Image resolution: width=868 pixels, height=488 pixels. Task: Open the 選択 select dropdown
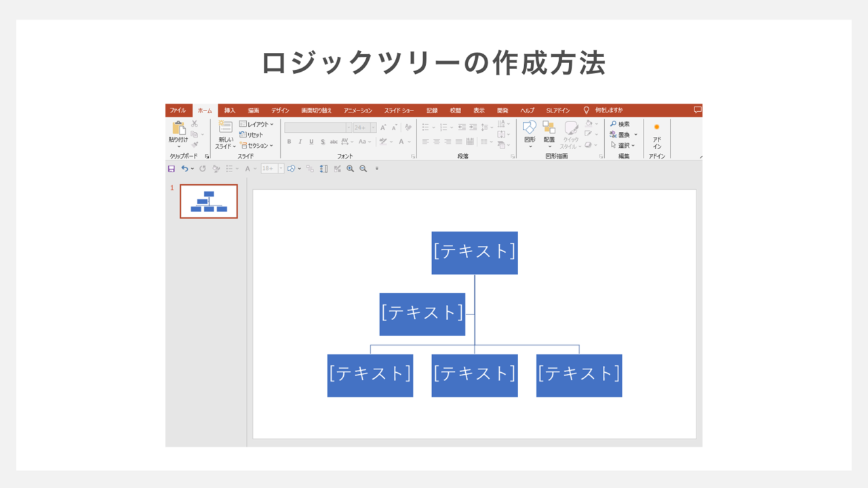click(621, 145)
